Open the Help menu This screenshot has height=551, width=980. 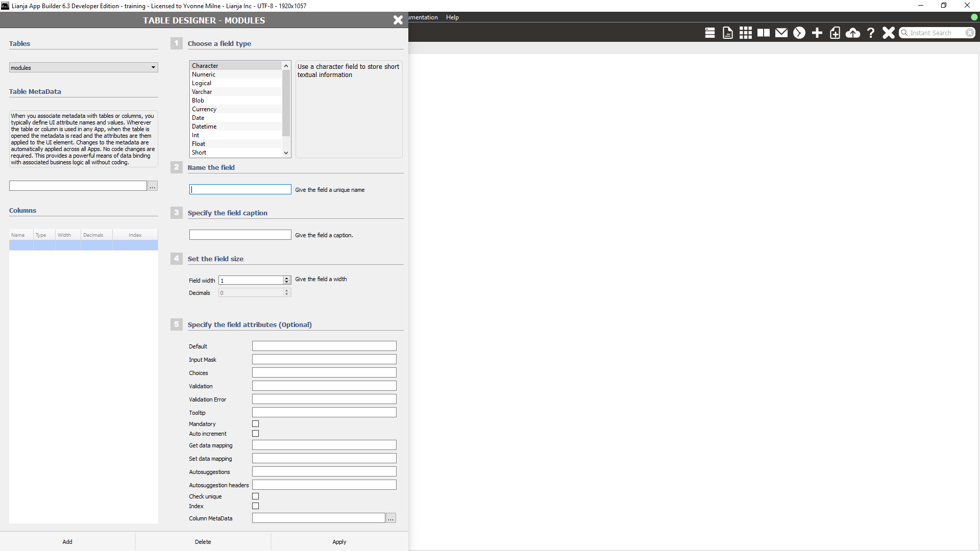(452, 17)
